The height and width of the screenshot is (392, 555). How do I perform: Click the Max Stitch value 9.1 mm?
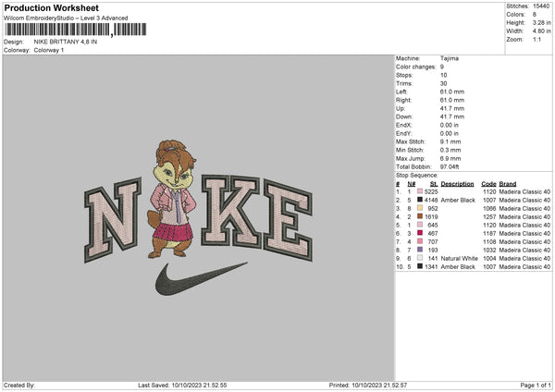click(450, 141)
